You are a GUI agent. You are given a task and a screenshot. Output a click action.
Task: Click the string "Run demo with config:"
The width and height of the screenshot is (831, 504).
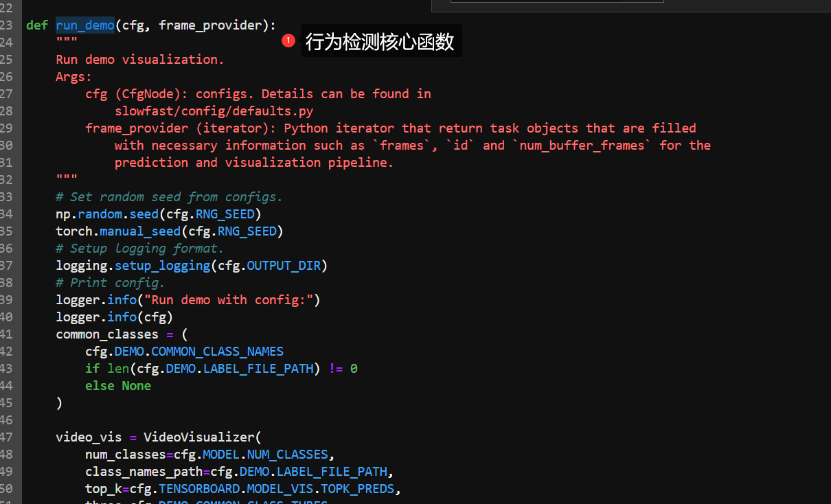pos(229,299)
